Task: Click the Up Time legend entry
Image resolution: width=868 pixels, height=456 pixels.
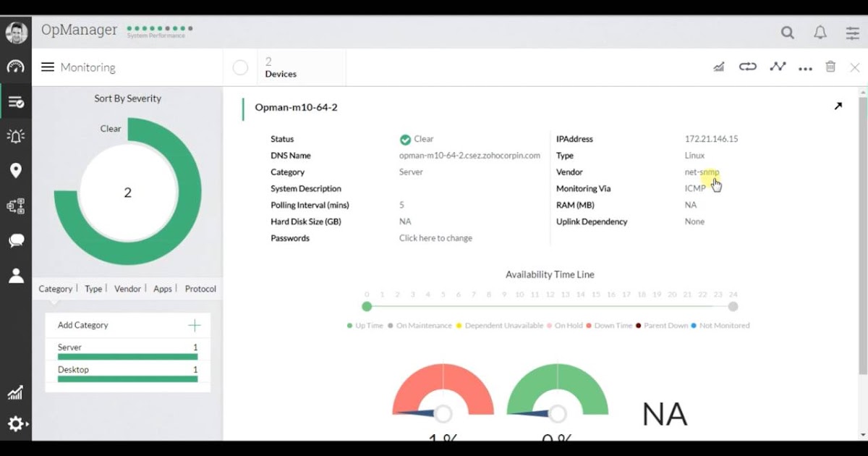Action: coord(365,326)
